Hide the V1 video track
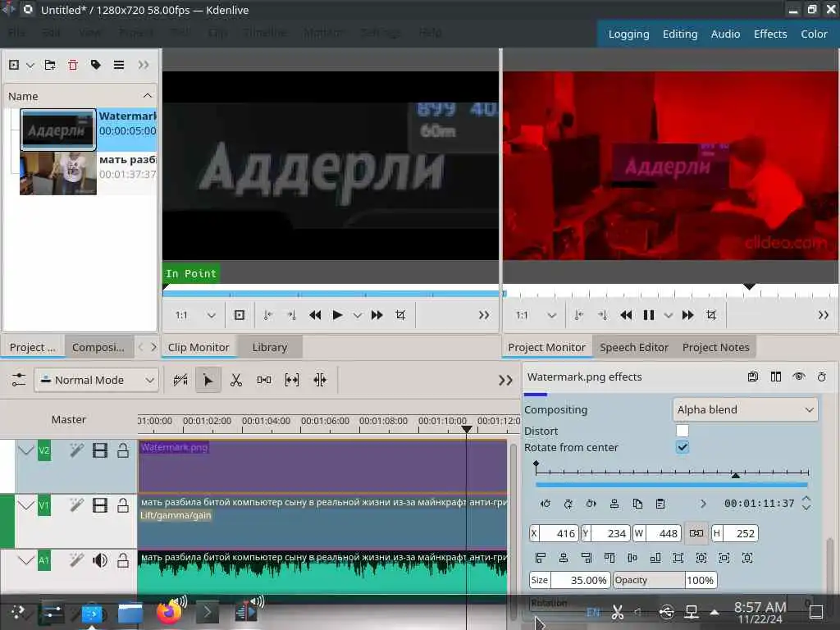Image resolution: width=840 pixels, height=630 pixels. point(99,505)
